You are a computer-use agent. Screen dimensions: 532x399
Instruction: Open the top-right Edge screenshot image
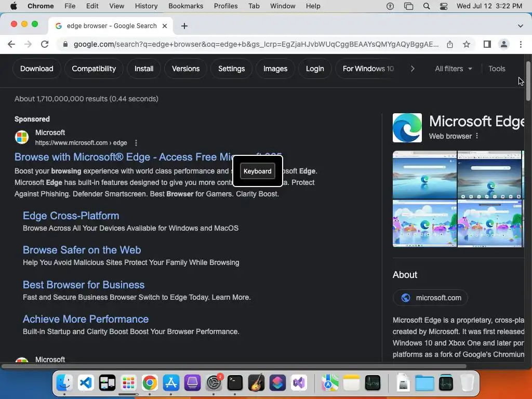[489, 175]
